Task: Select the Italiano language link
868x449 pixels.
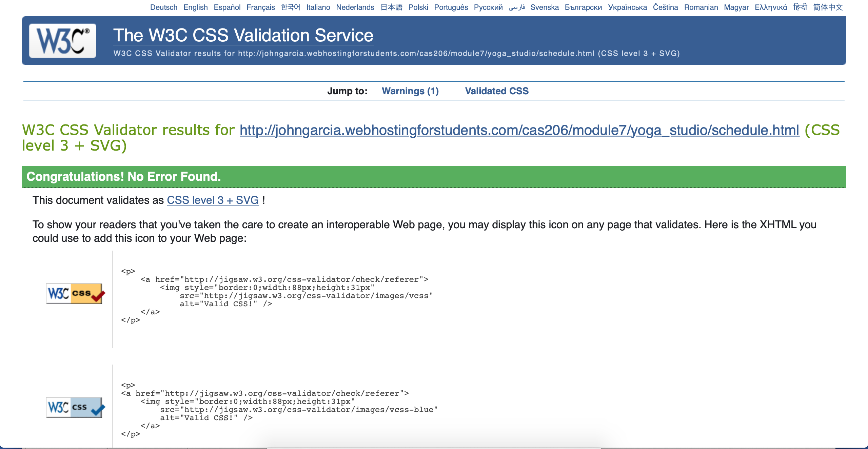Action: (x=318, y=7)
